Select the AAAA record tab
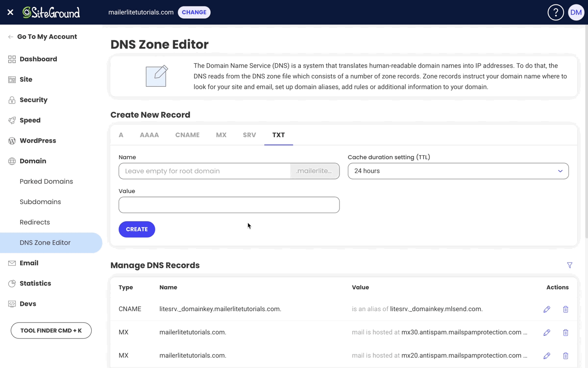This screenshot has height=368, width=588. pyautogui.click(x=149, y=135)
